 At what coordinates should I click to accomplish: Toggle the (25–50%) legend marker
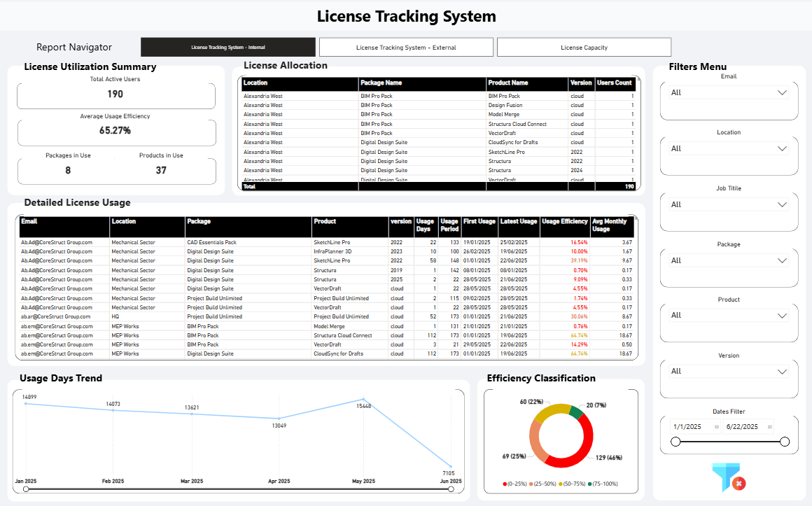click(x=531, y=484)
